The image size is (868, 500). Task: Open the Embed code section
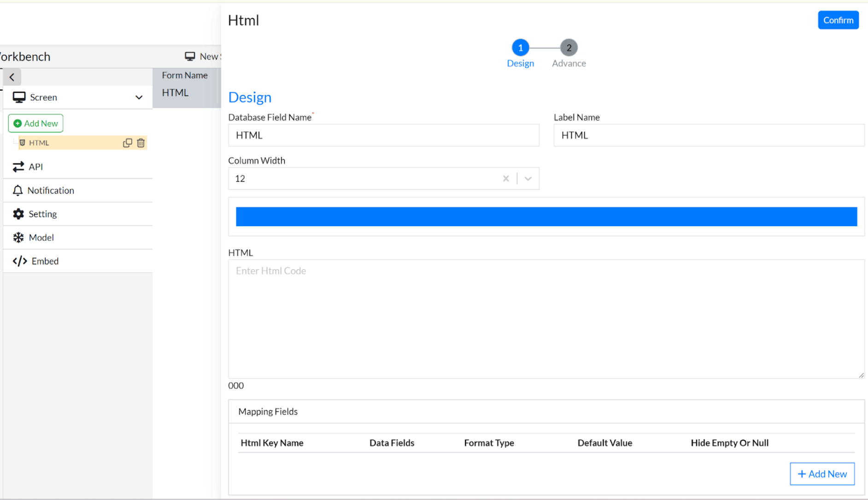[x=45, y=261]
